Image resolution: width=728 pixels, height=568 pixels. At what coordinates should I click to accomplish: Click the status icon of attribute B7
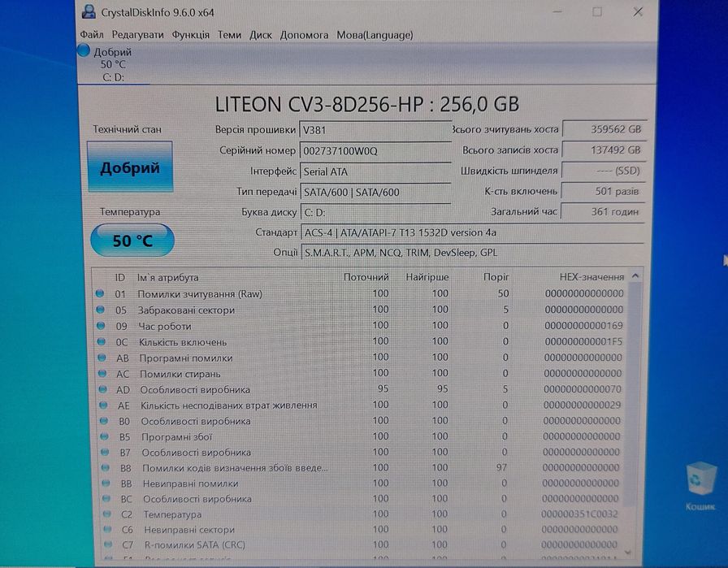pyautogui.click(x=105, y=452)
